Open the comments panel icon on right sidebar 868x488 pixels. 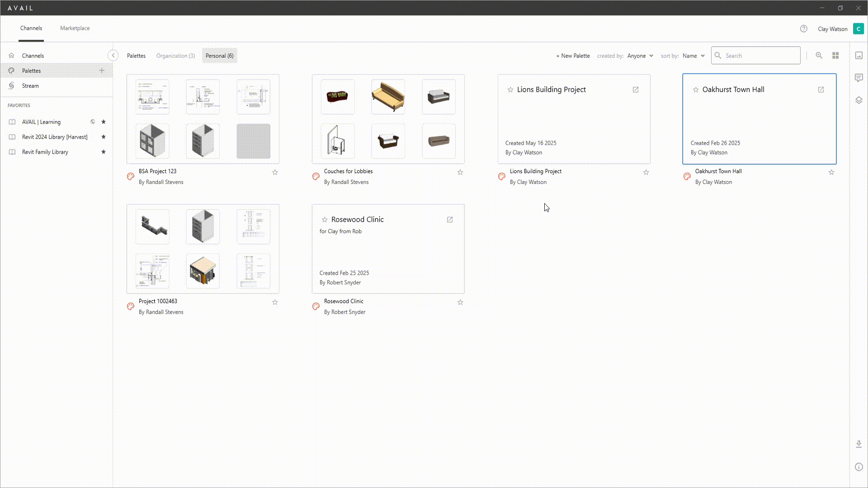click(x=859, y=78)
